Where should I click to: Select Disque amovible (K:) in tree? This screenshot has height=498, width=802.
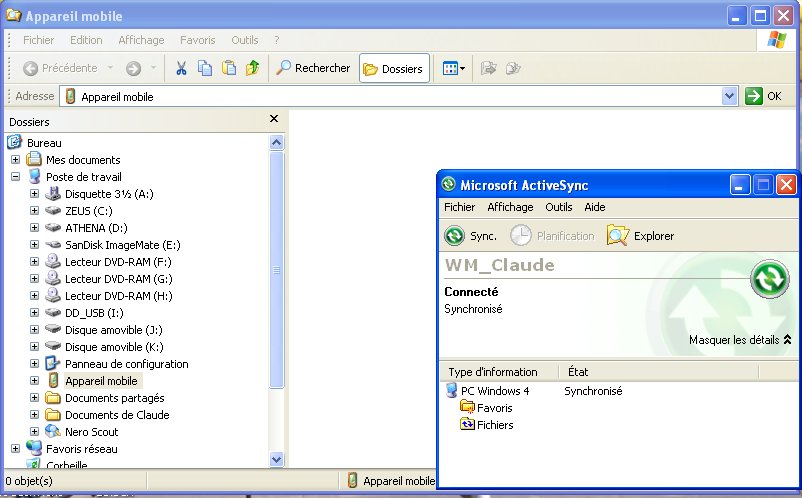[114, 347]
